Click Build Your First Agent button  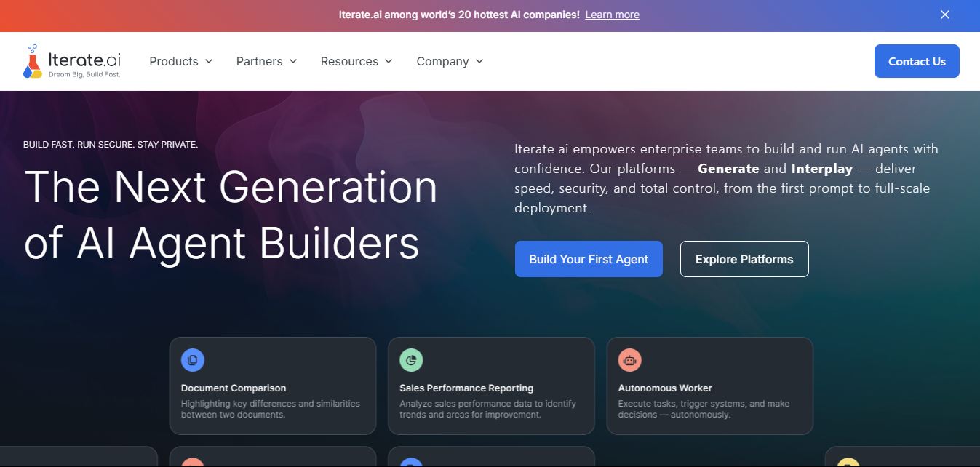point(589,259)
